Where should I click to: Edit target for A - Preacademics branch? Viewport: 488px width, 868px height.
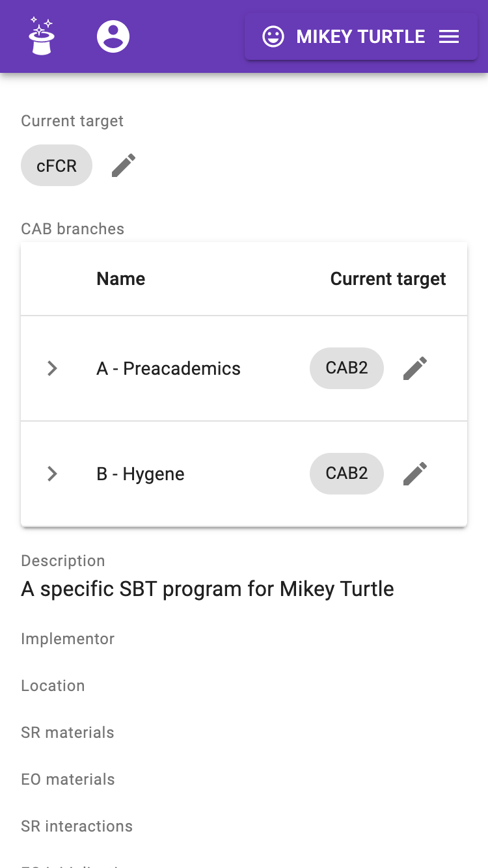point(415,368)
